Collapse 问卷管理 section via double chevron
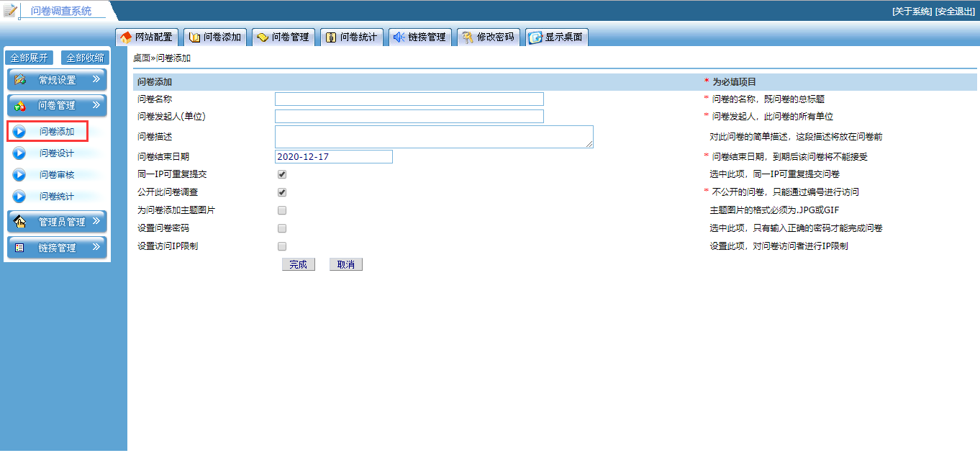 [96, 105]
